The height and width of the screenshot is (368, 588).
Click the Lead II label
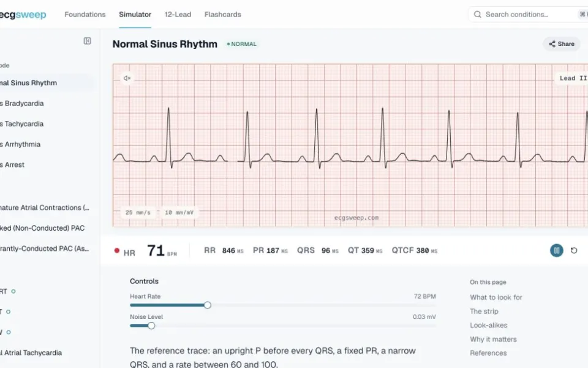[x=573, y=78]
